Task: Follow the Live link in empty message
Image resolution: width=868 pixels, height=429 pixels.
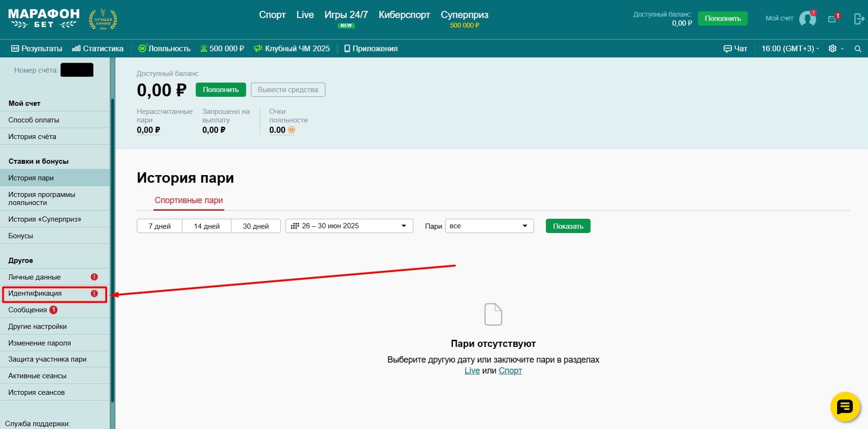Action: point(472,371)
